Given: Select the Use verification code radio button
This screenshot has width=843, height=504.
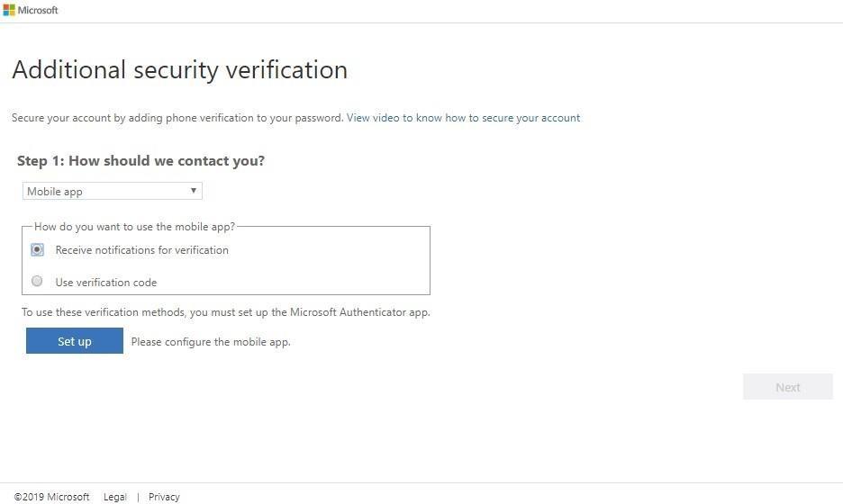Looking at the screenshot, I should (37, 281).
